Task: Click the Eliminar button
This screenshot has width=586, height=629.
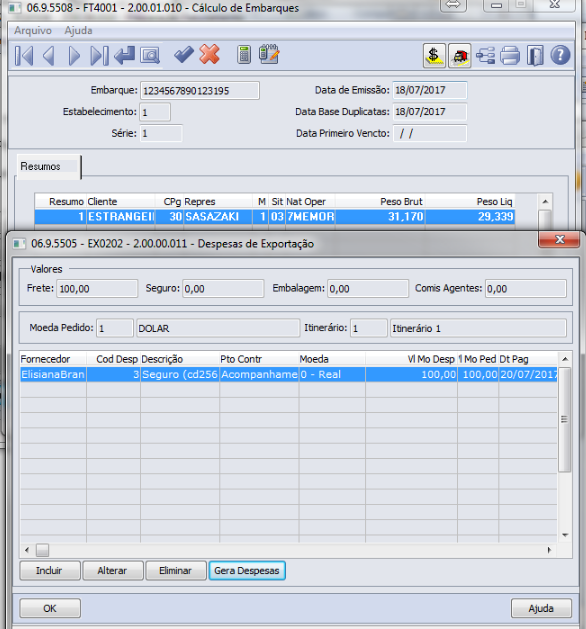Action: click(176, 570)
